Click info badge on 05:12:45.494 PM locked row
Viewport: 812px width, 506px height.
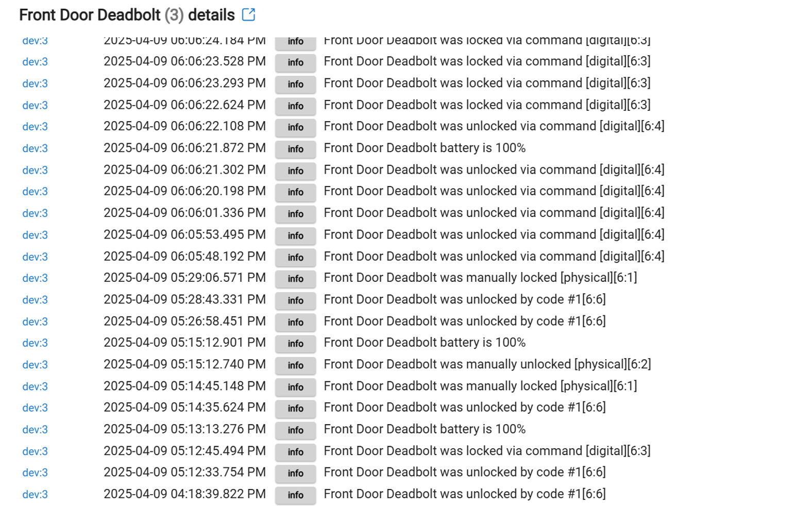click(295, 452)
